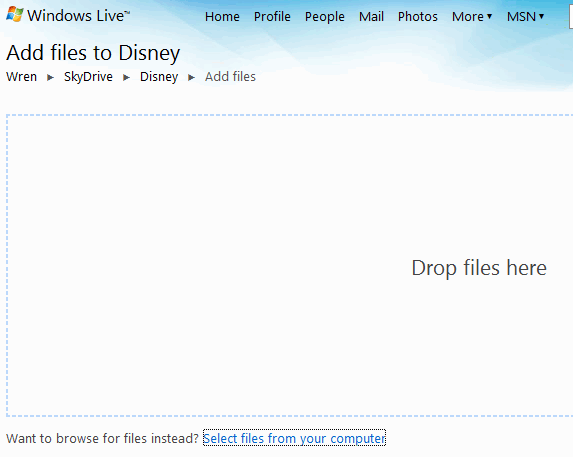Click Select files from your computer link
This screenshot has width=573, height=457.
tap(294, 438)
